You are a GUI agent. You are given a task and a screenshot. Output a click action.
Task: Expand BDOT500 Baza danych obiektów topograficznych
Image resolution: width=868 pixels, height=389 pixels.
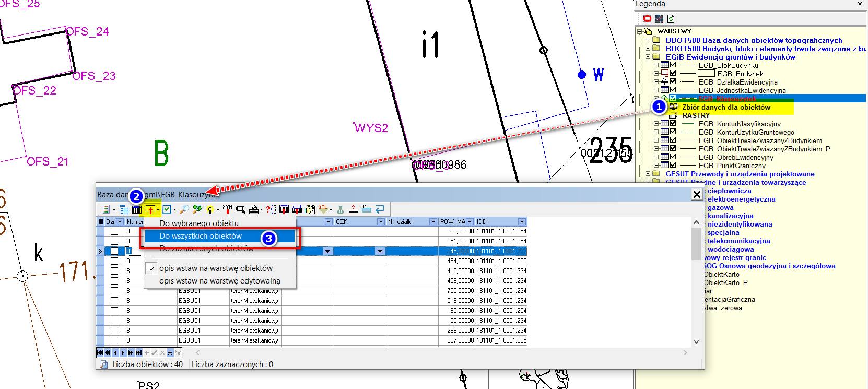648,40
